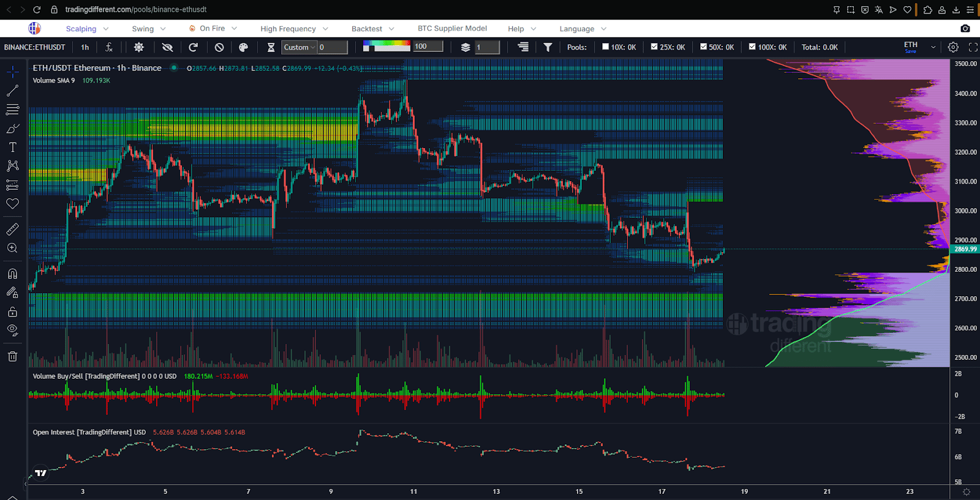This screenshot has height=500, width=980.
Task: Open the Scalping dropdown menu
Action: (x=87, y=29)
